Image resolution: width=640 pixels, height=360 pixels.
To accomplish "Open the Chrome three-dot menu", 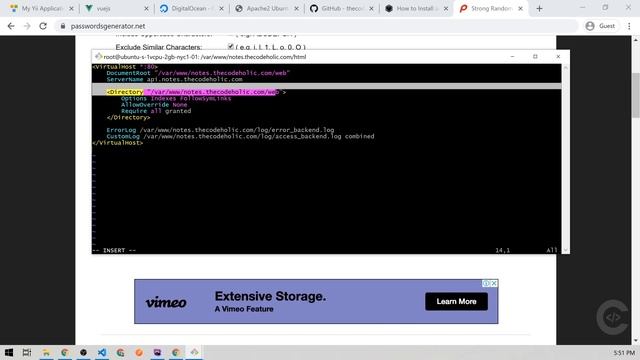I will click(x=629, y=26).
